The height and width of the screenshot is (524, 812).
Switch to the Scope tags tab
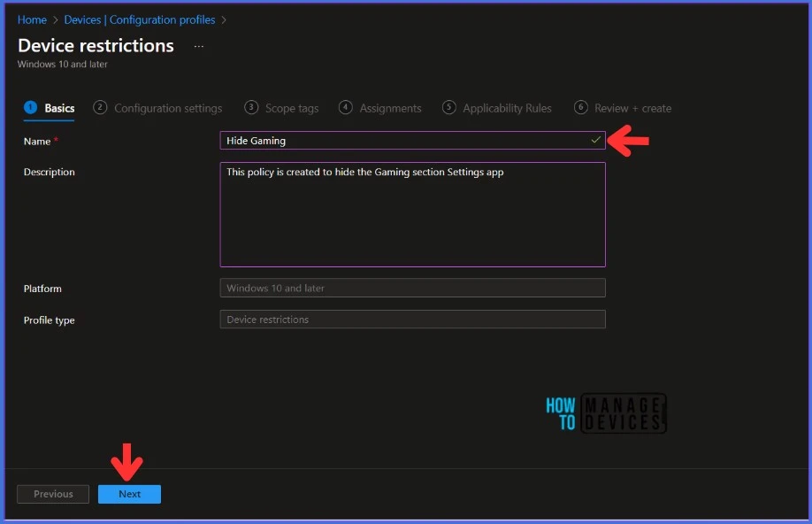tap(281, 108)
